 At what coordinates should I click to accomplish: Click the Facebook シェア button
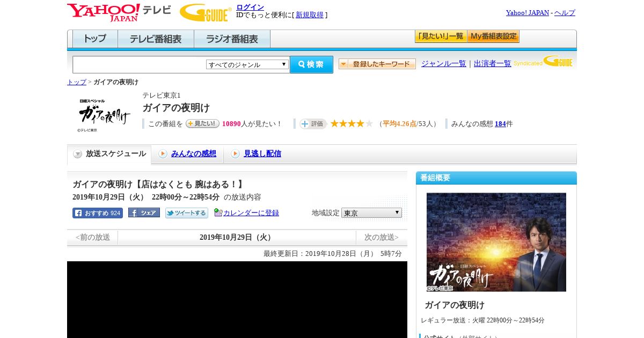(x=144, y=213)
